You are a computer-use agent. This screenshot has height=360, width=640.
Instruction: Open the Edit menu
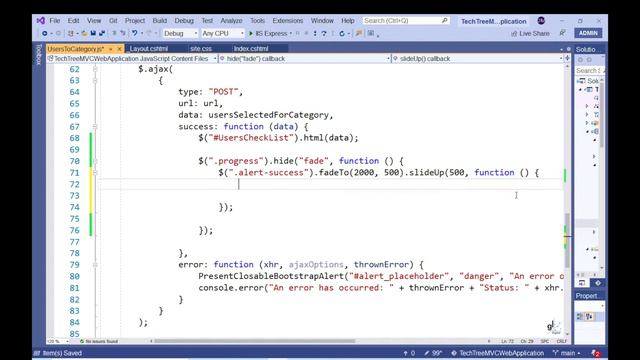(x=73, y=20)
